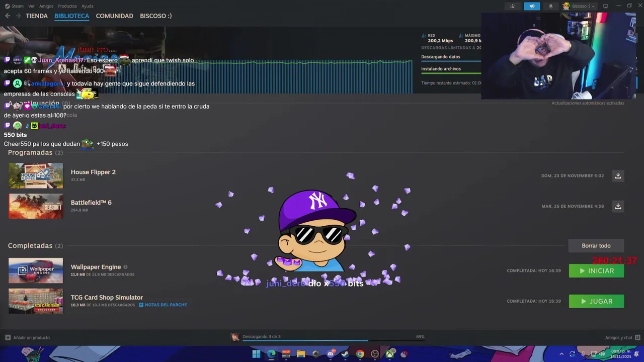This screenshot has width=644, height=362.
Task: Open the Steam menu in the title bar
Action: coord(14,6)
